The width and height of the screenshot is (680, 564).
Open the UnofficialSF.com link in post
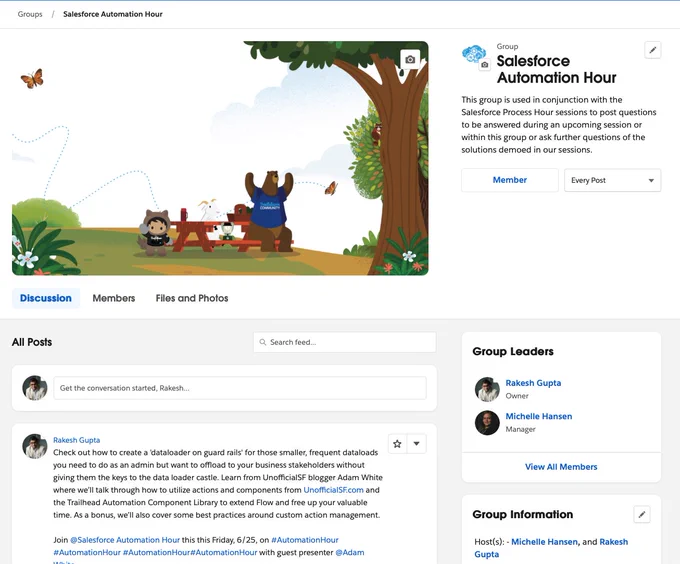pyautogui.click(x=333, y=490)
